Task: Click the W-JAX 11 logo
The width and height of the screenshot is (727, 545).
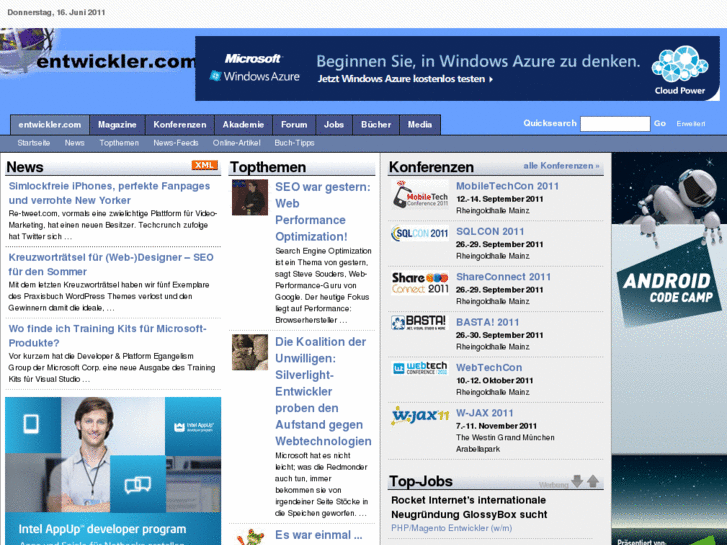Action: click(419, 415)
